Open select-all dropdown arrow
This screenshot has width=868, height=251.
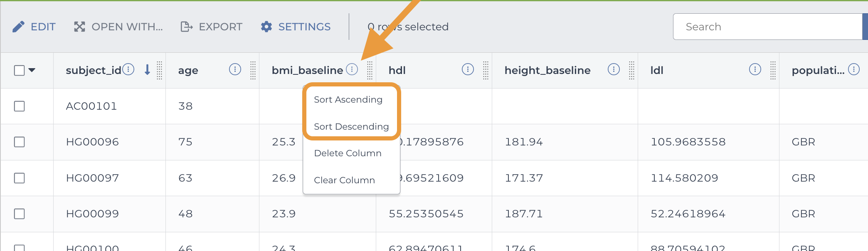tap(32, 70)
